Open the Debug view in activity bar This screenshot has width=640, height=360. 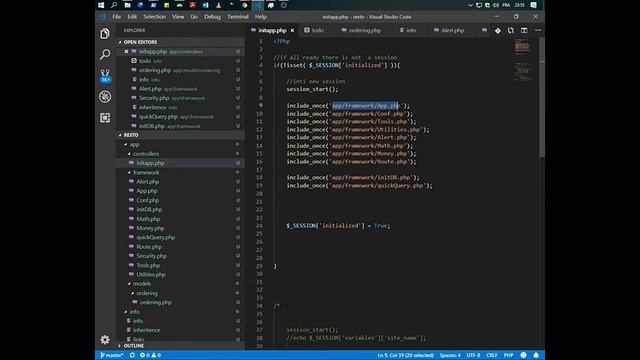point(105,97)
